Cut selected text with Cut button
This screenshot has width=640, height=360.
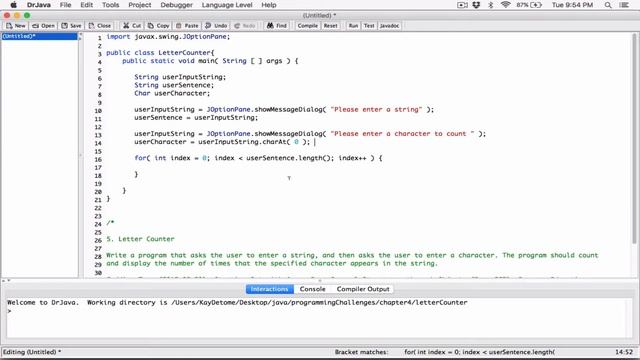(132, 26)
